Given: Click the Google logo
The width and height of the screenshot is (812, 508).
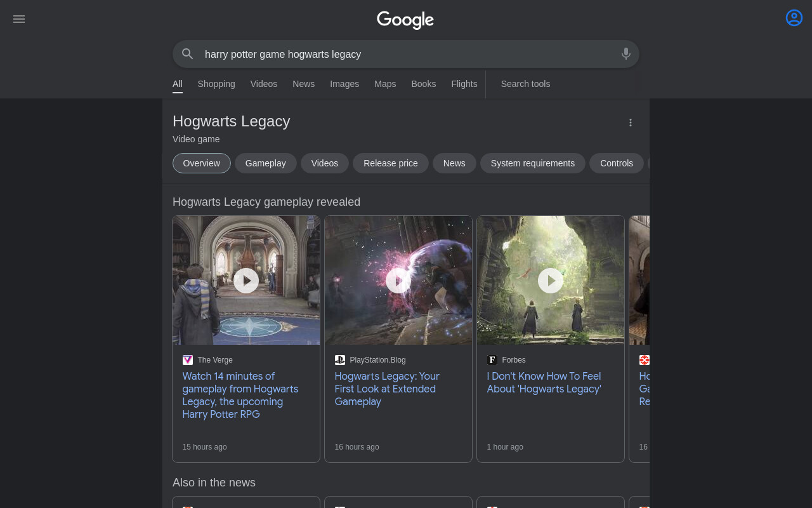Looking at the screenshot, I should [405, 20].
